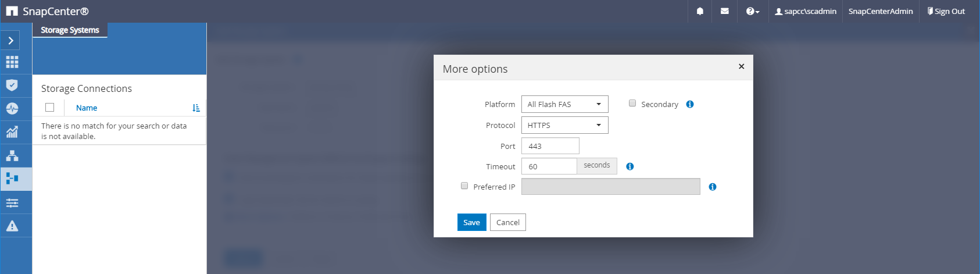
Task: Enable the Preferred IP checkbox
Action: click(464, 186)
